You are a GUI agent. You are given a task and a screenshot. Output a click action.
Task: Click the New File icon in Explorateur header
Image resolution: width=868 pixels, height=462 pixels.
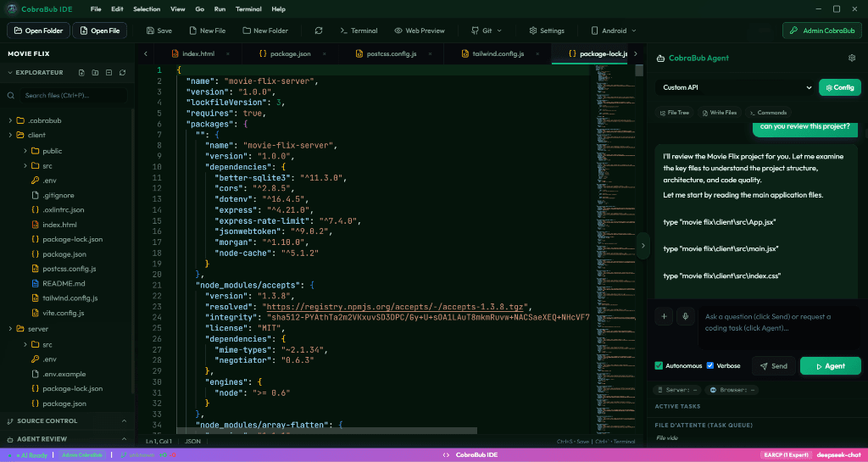pos(81,73)
